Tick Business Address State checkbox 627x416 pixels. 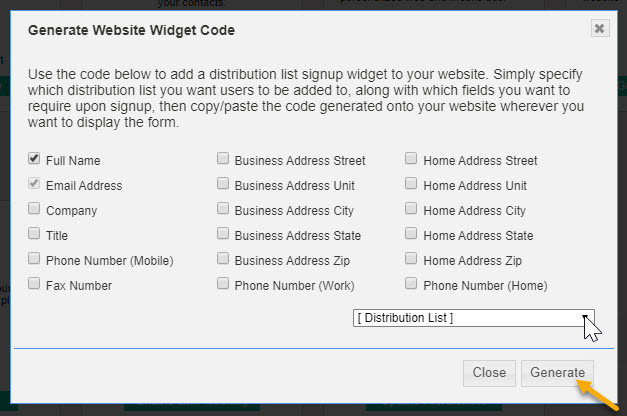(x=223, y=233)
